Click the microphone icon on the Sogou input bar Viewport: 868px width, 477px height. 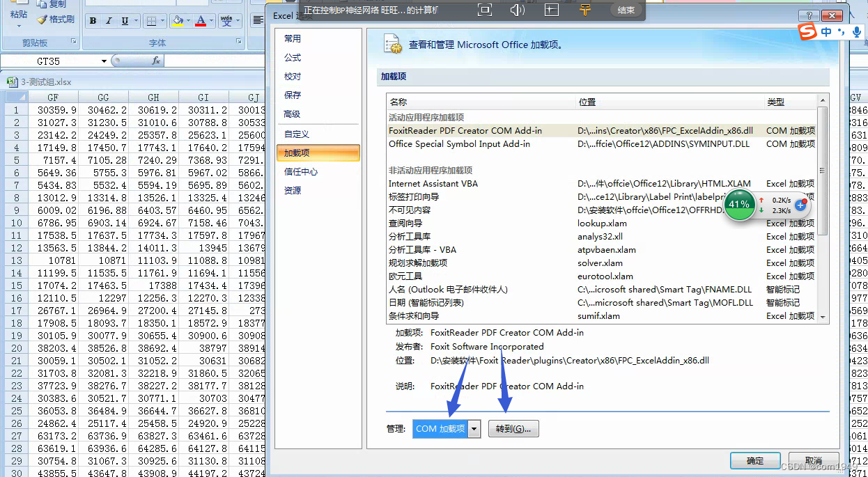[856, 32]
